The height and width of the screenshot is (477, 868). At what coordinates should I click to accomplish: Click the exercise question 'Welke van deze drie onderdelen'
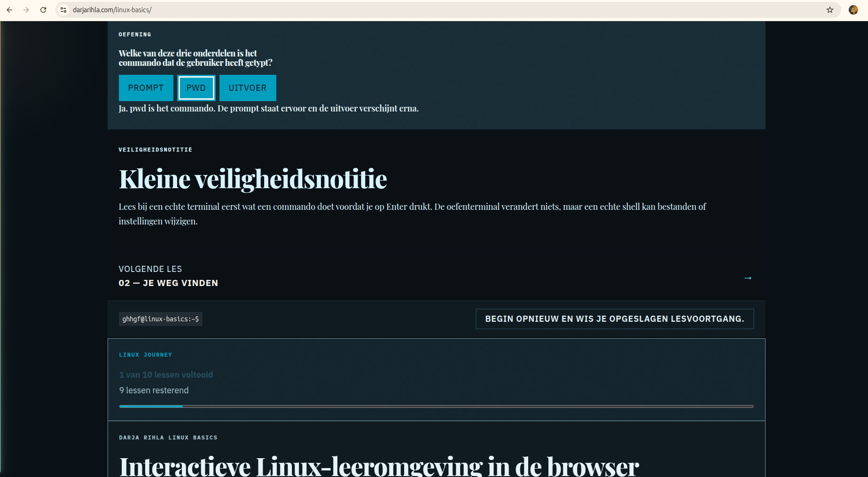[x=195, y=58]
